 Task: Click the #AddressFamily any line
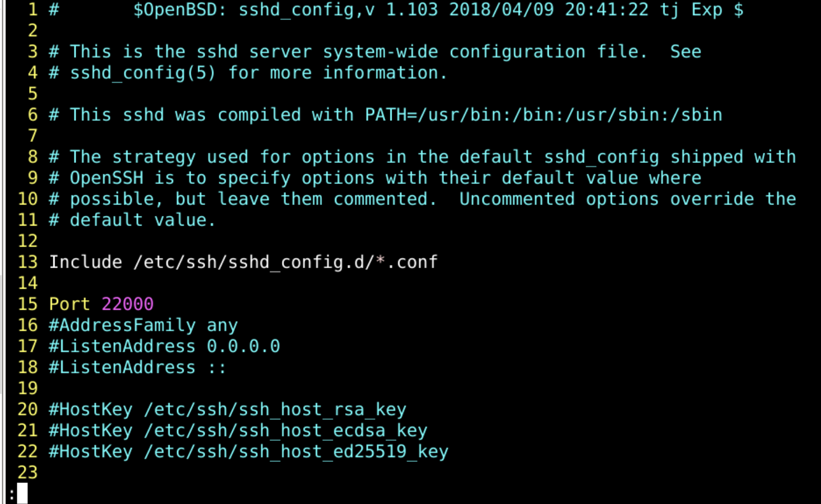[143, 325]
